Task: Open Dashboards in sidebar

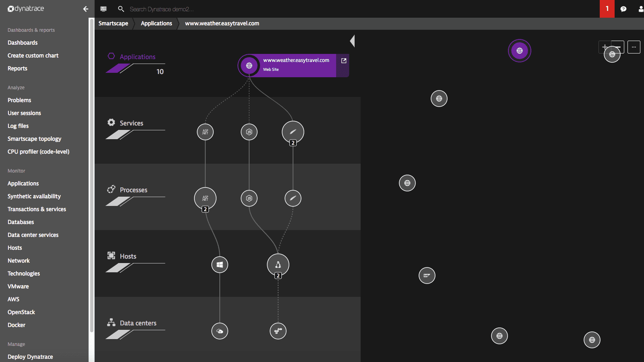Action: click(23, 43)
